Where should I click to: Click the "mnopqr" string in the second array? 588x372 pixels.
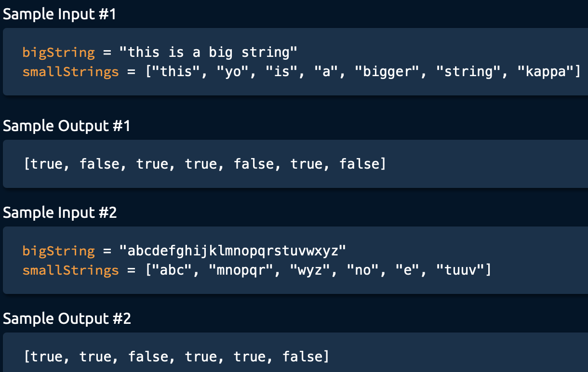point(243,270)
